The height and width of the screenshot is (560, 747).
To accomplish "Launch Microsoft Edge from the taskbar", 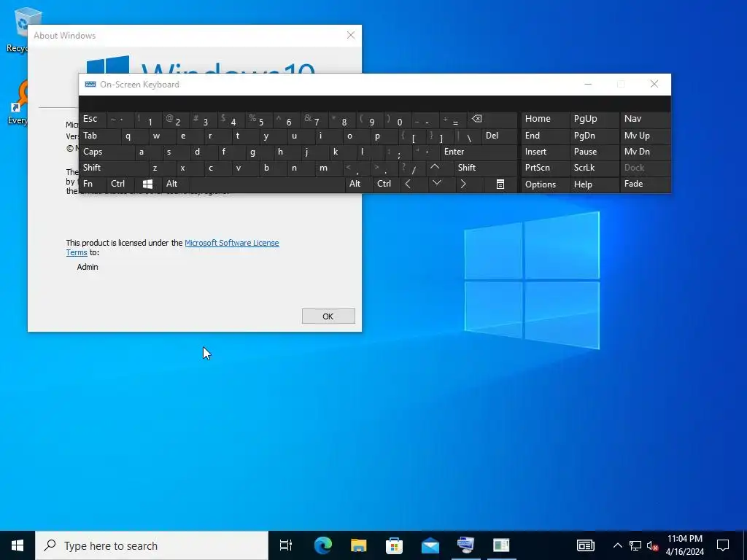I will point(322,545).
